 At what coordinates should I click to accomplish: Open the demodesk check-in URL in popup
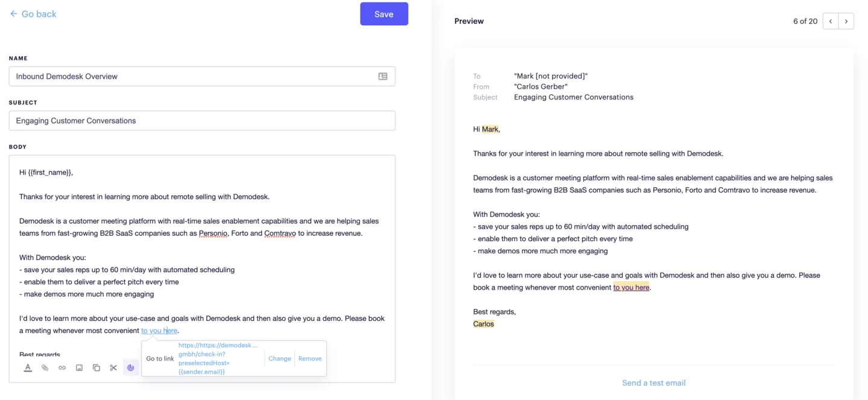pos(218,358)
